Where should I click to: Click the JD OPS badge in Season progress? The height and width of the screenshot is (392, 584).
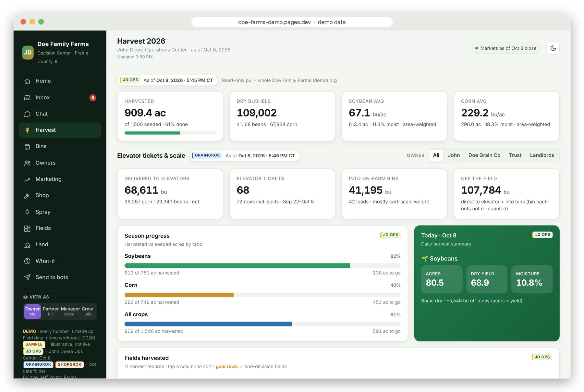tap(390, 235)
